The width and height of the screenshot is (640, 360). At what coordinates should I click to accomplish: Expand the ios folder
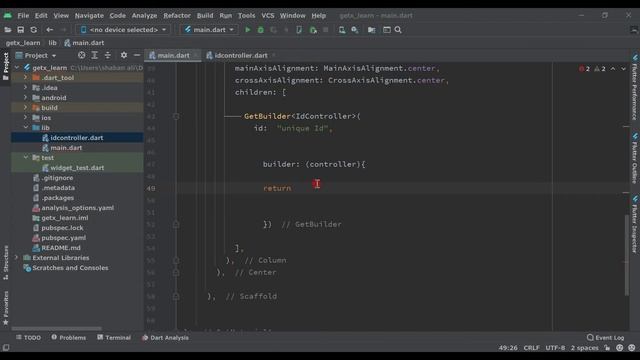tap(26, 118)
